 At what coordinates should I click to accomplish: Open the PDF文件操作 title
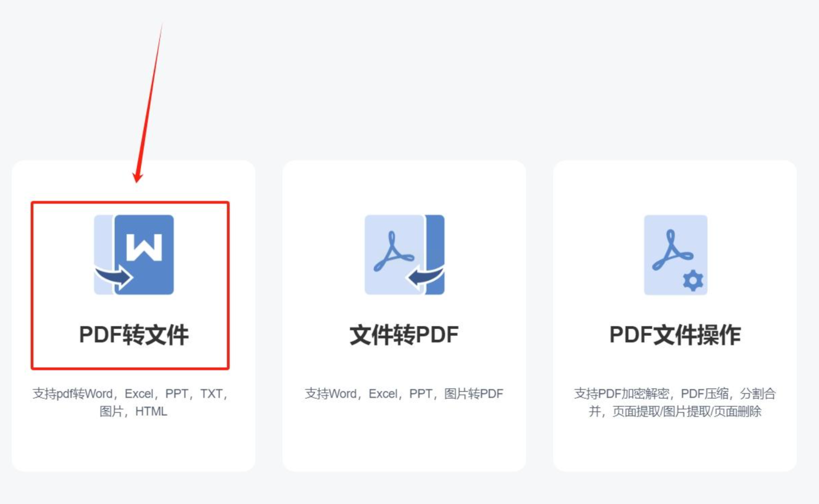[x=675, y=335]
